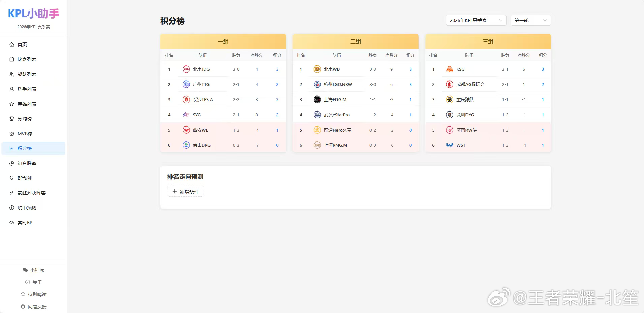Click the 西安WE team logo

pos(186,130)
